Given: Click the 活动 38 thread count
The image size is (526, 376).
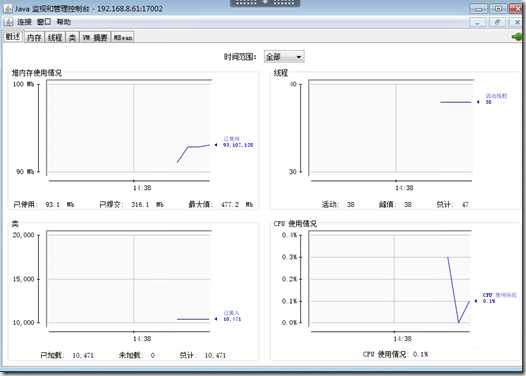Looking at the screenshot, I should (338, 204).
